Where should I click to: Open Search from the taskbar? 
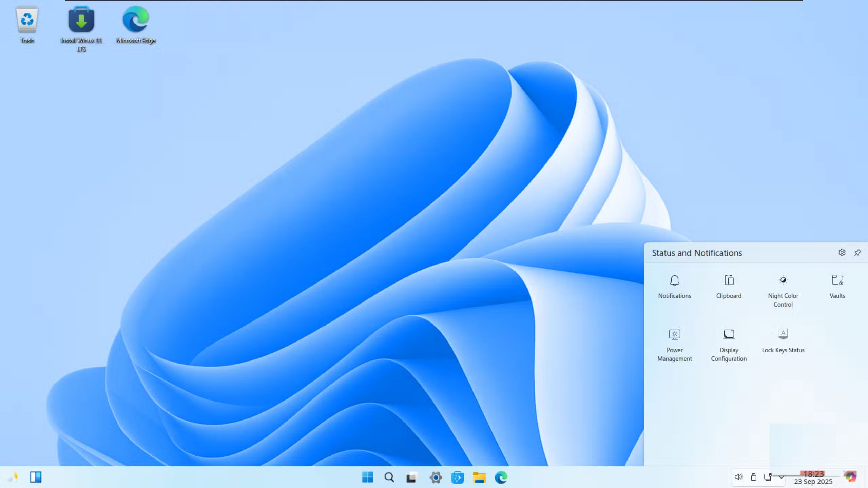(x=389, y=477)
